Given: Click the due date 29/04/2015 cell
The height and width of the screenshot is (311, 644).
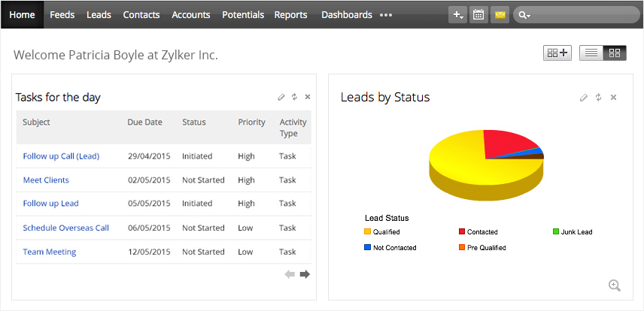Looking at the screenshot, I should point(149,156).
